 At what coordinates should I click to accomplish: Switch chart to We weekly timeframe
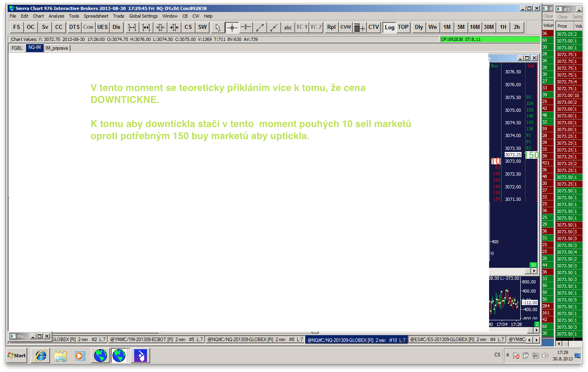coord(433,27)
